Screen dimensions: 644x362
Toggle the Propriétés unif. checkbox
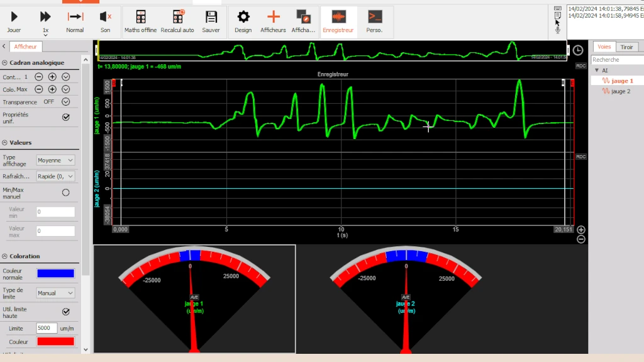[x=65, y=117]
